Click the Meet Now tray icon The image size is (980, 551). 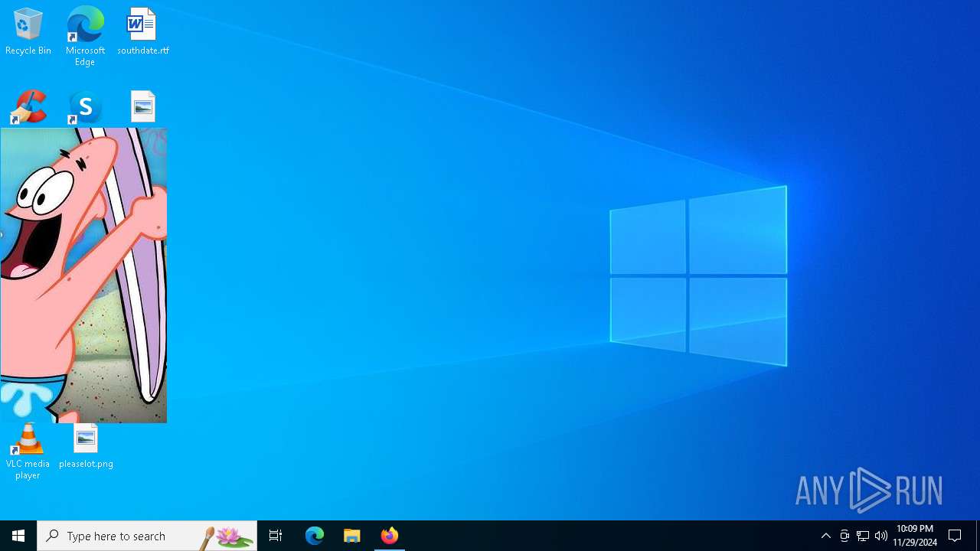point(844,536)
